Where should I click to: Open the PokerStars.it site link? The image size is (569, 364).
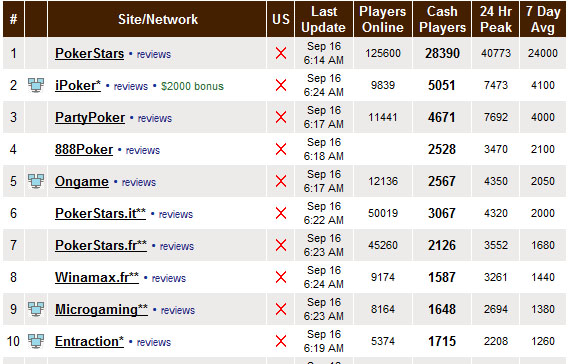[100, 213]
